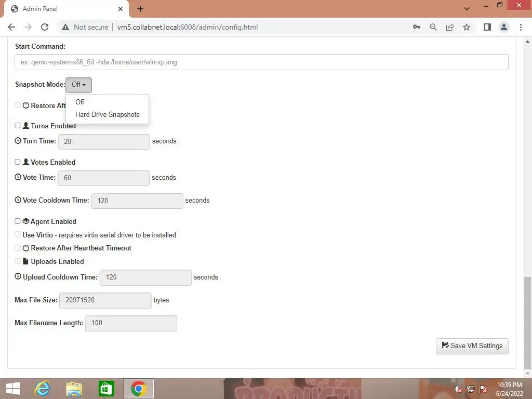Enable the Votes Enabled checkbox
Screen dimensions: 532x399
(18, 162)
